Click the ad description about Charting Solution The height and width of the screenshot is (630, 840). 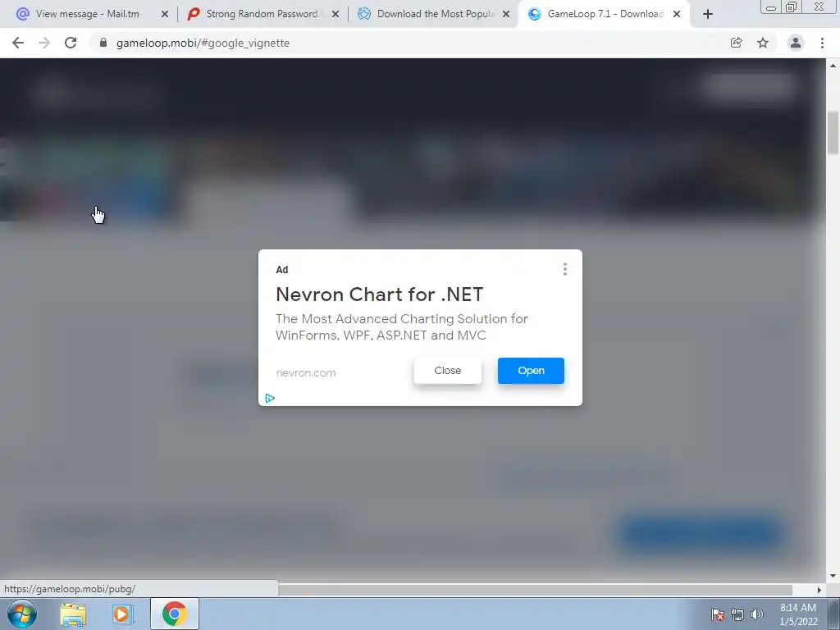click(x=402, y=326)
